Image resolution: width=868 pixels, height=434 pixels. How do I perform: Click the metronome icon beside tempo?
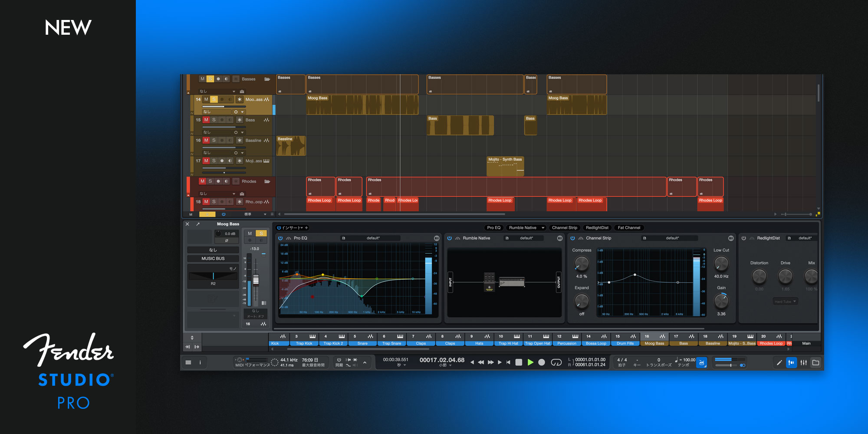702,362
